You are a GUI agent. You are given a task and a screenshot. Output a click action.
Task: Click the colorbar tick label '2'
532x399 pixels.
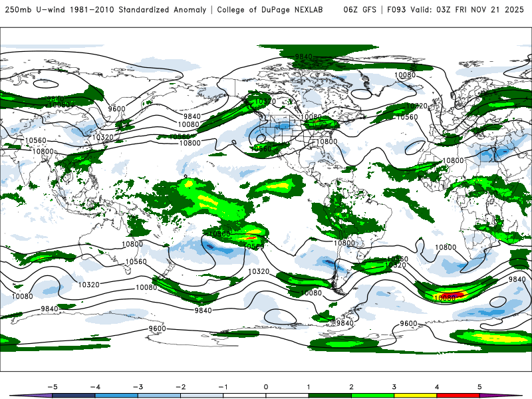point(351,387)
